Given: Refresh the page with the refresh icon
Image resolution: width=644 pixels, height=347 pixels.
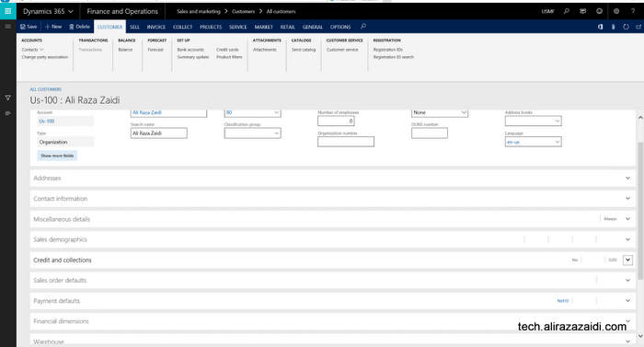Looking at the screenshot, I should pos(626,27).
